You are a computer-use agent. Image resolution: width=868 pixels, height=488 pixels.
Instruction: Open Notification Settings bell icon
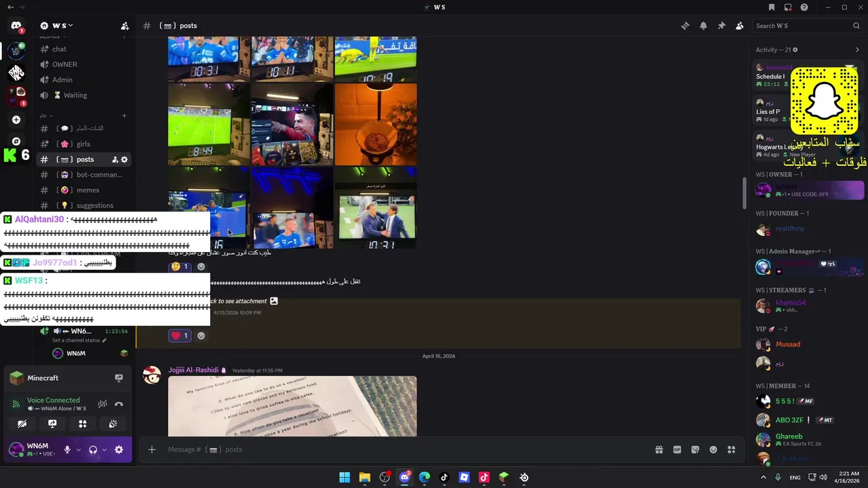point(703,26)
